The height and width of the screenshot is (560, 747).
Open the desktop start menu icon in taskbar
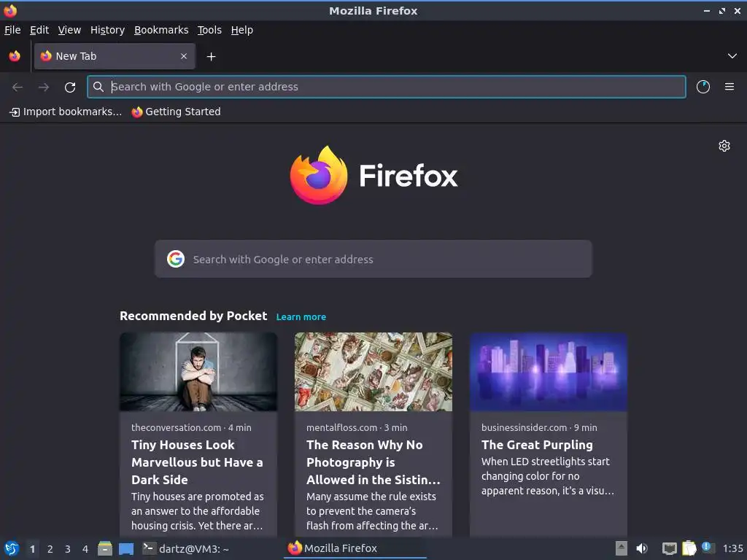point(12,548)
